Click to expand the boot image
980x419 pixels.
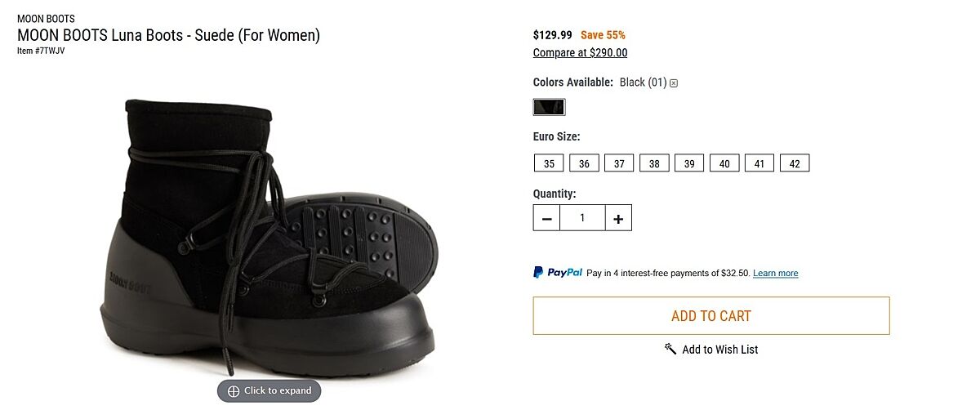pyautogui.click(x=269, y=391)
